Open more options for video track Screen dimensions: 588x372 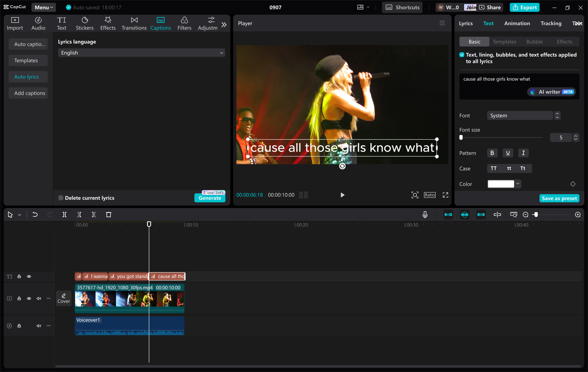pos(48,299)
